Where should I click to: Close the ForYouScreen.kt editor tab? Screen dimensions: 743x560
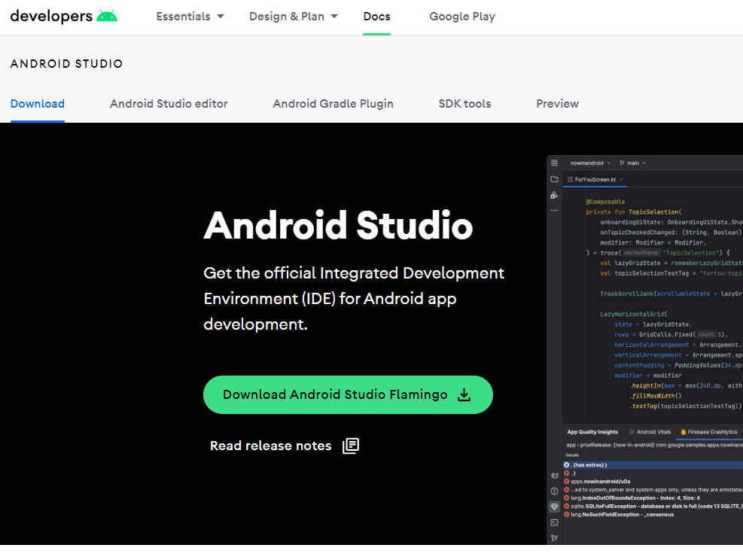(620, 179)
